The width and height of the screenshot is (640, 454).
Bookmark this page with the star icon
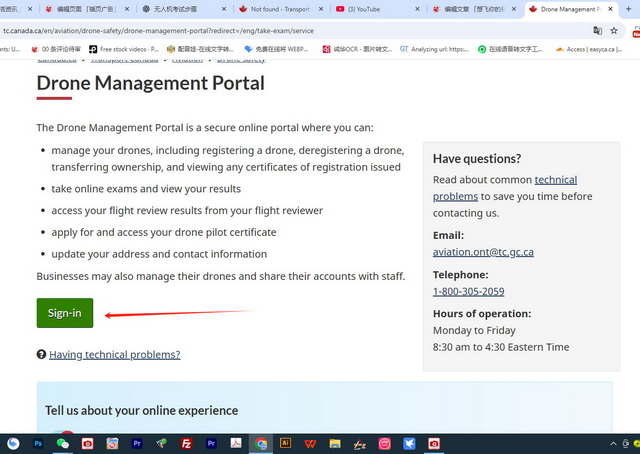coord(614,30)
